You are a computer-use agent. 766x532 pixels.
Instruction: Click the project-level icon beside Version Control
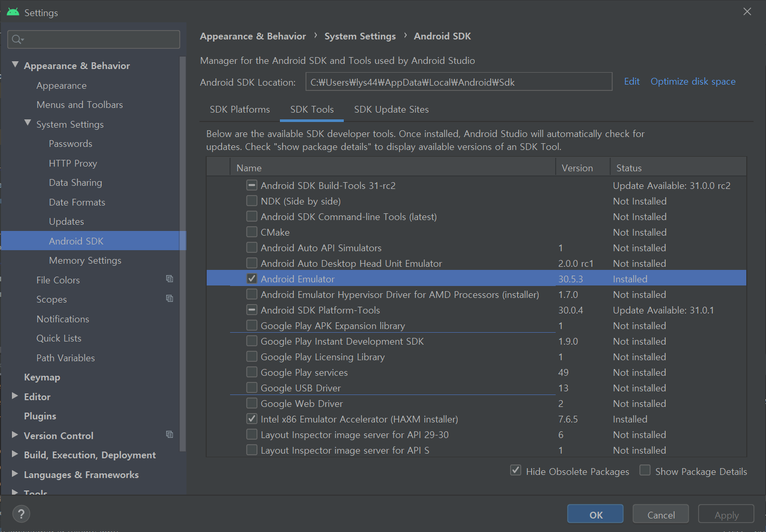tap(169, 434)
